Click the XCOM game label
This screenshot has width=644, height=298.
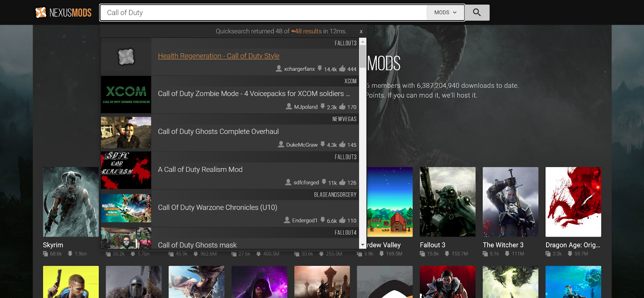click(x=351, y=81)
